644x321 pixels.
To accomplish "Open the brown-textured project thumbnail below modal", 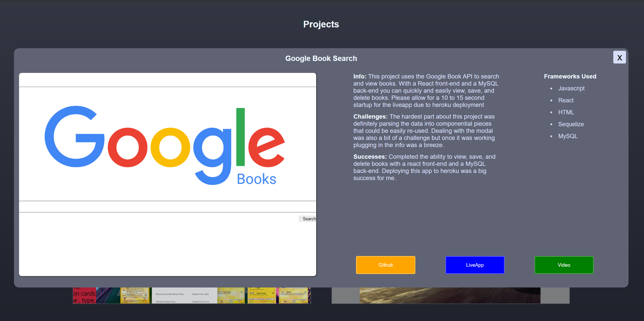I will [x=450, y=296].
